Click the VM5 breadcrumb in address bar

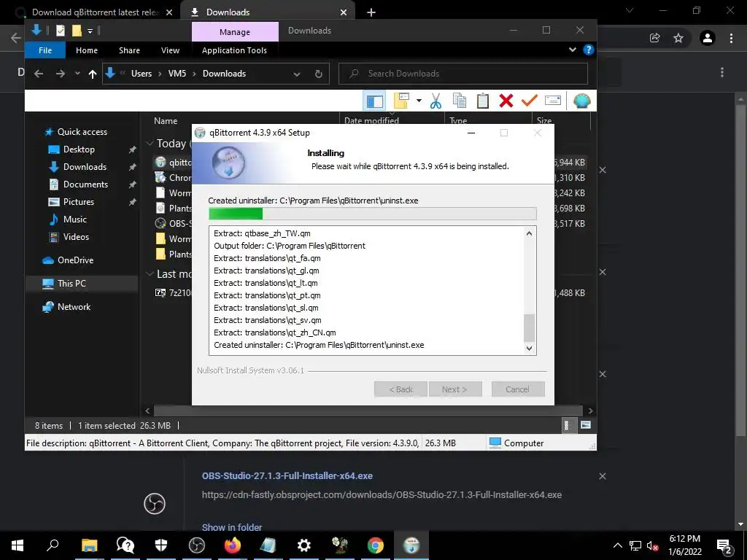click(177, 74)
